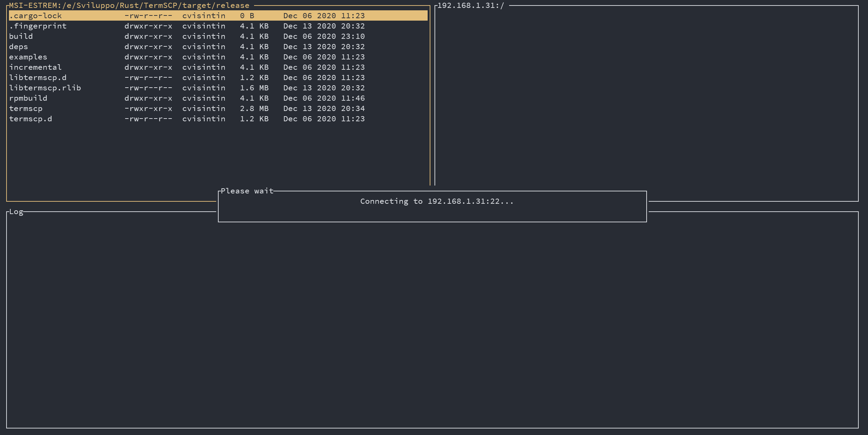
Task: Select the .fingerprint directory entry
Action: [x=38, y=26]
